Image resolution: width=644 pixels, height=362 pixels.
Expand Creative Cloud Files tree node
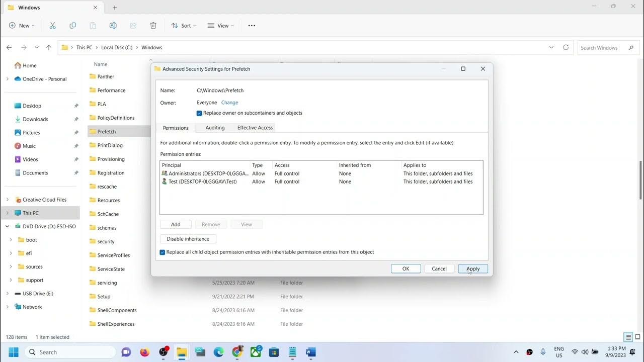pyautogui.click(x=7, y=200)
